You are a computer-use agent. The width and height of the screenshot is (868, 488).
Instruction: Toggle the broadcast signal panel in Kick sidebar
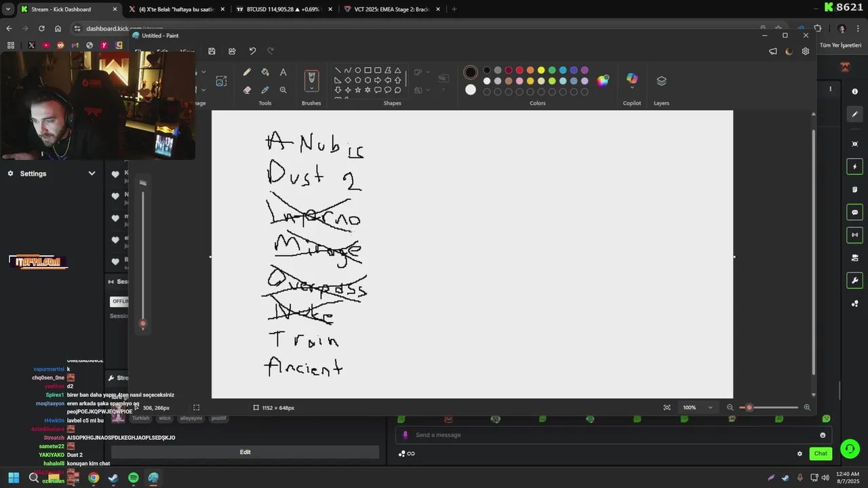tap(854, 235)
